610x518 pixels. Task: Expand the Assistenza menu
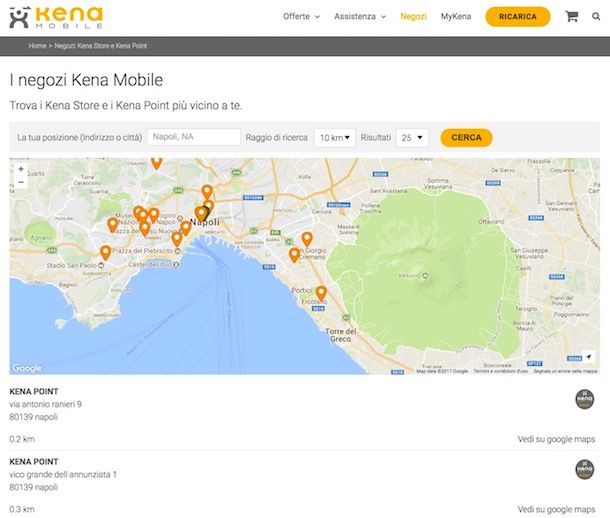tap(360, 16)
